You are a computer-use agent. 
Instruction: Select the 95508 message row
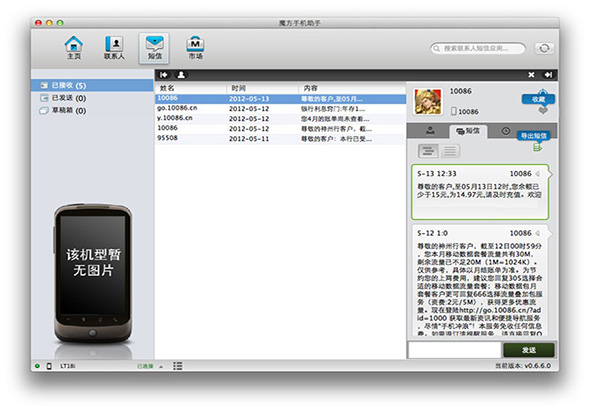280,139
